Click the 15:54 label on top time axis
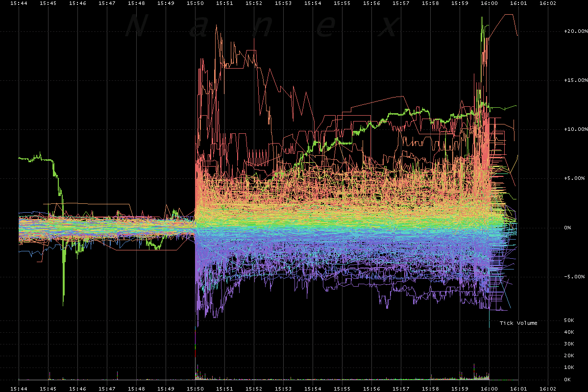Image resolution: width=588 pixels, height=392 pixels. [313, 3]
